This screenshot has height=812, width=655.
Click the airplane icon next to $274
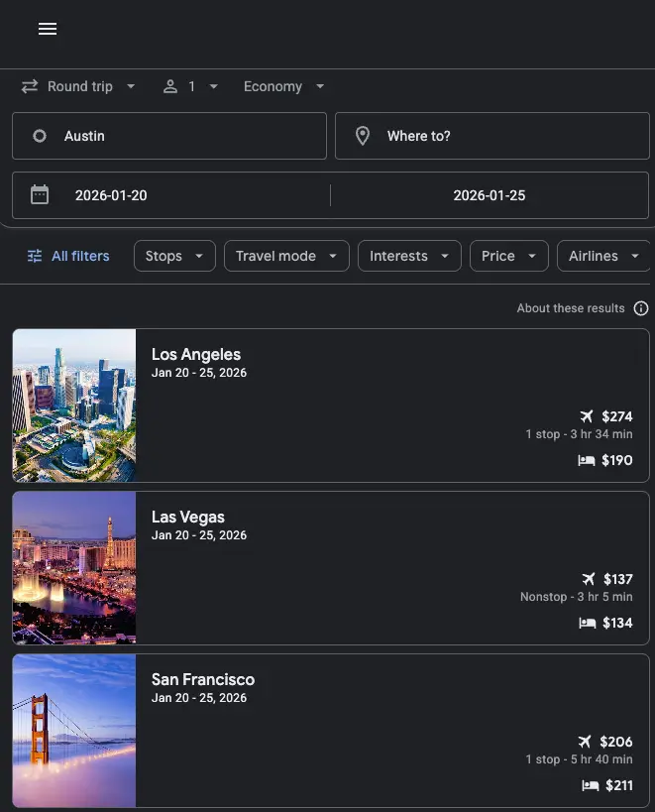(x=587, y=416)
